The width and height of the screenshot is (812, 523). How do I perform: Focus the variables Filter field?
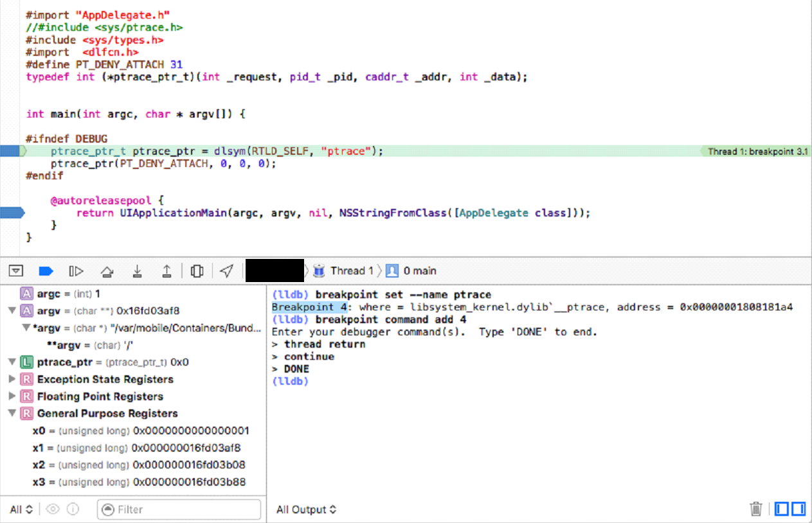pos(179,510)
